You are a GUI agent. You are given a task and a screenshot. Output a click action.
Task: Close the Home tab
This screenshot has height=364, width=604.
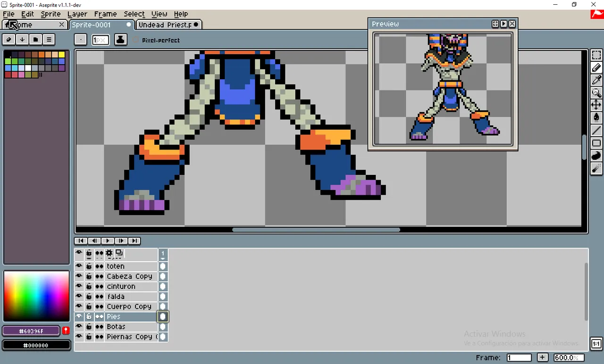click(x=61, y=25)
